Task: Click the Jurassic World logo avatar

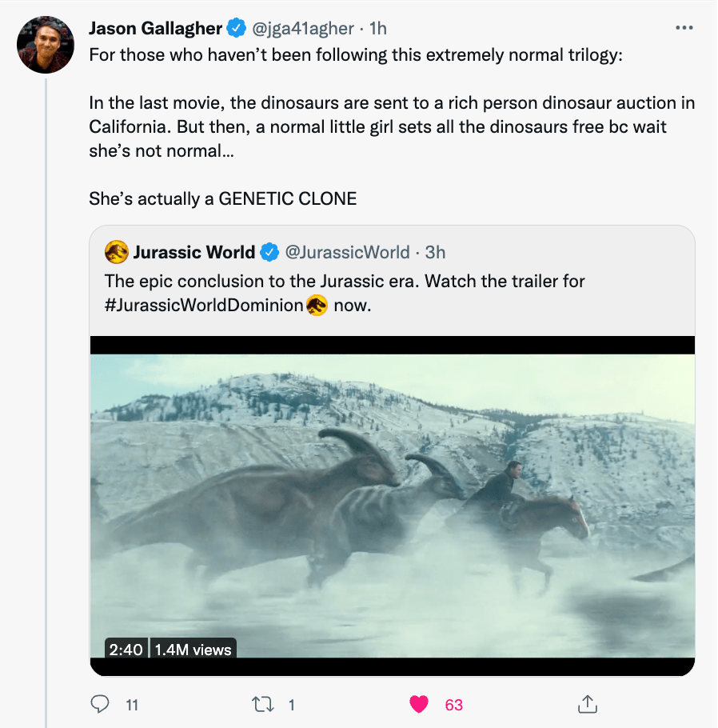Action: (x=116, y=253)
